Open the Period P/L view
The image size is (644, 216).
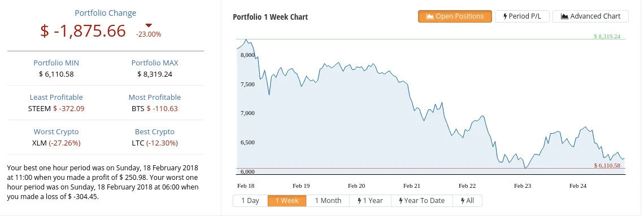click(522, 16)
